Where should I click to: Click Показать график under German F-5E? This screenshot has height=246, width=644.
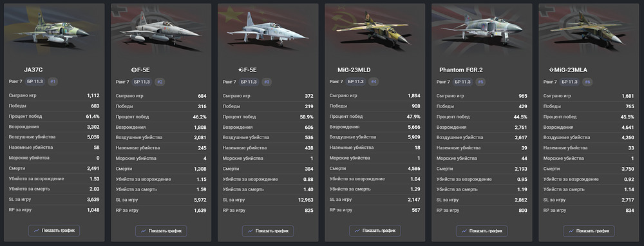tap(161, 231)
